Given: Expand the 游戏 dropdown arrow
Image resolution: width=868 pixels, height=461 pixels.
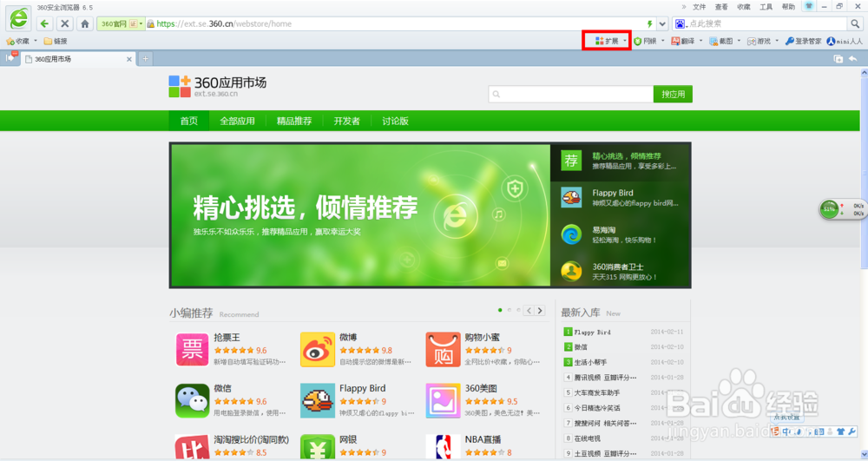Looking at the screenshot, I should point(777,41).
